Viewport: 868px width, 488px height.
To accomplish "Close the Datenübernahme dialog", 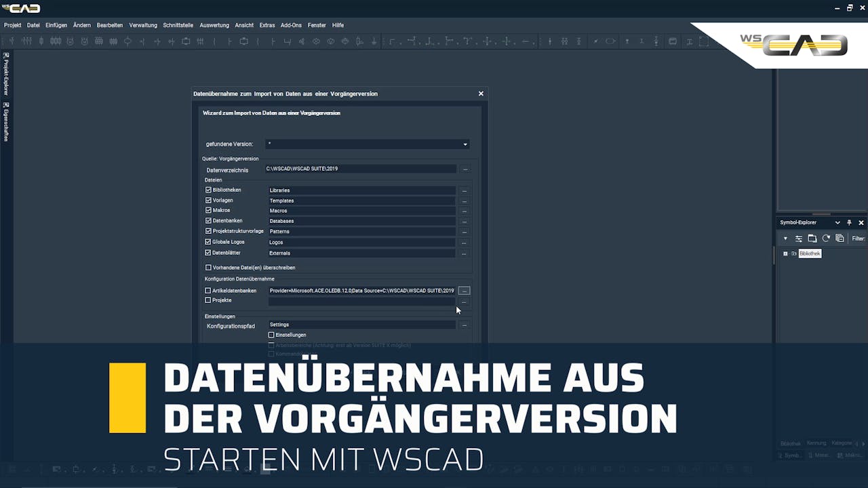I will [x=481, y=94].
